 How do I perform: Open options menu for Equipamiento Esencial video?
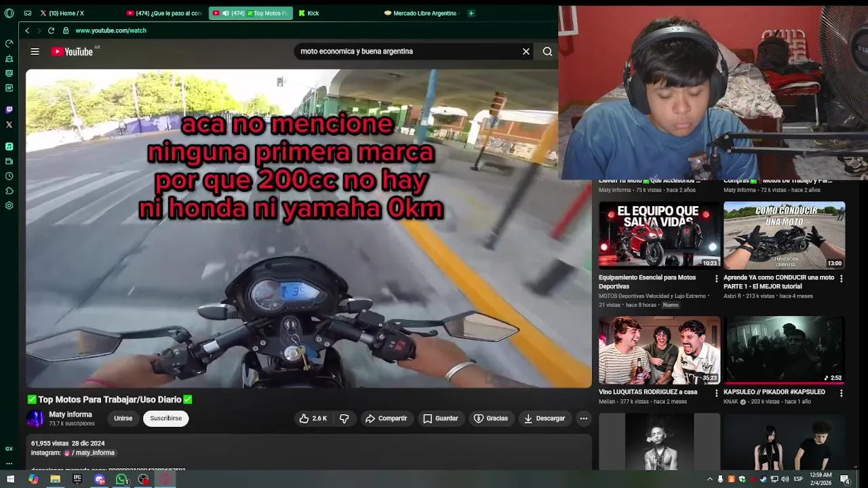[716, 279]
